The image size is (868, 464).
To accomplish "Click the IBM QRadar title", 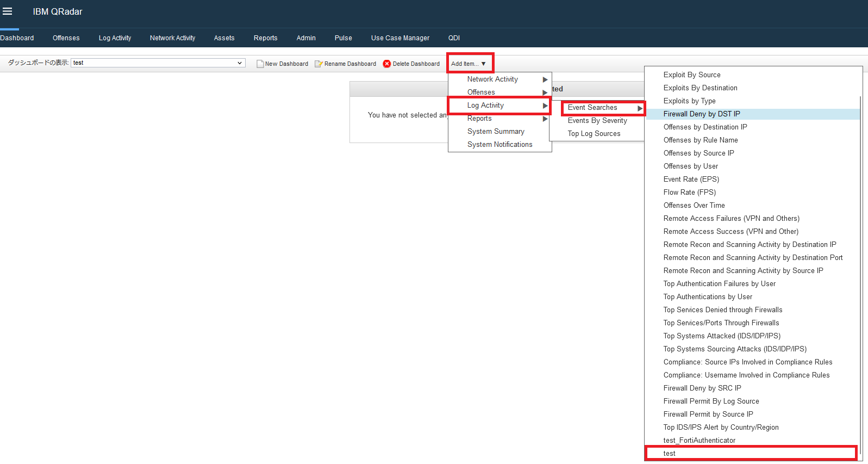I will pyautogui.click(x=58, y=11).
